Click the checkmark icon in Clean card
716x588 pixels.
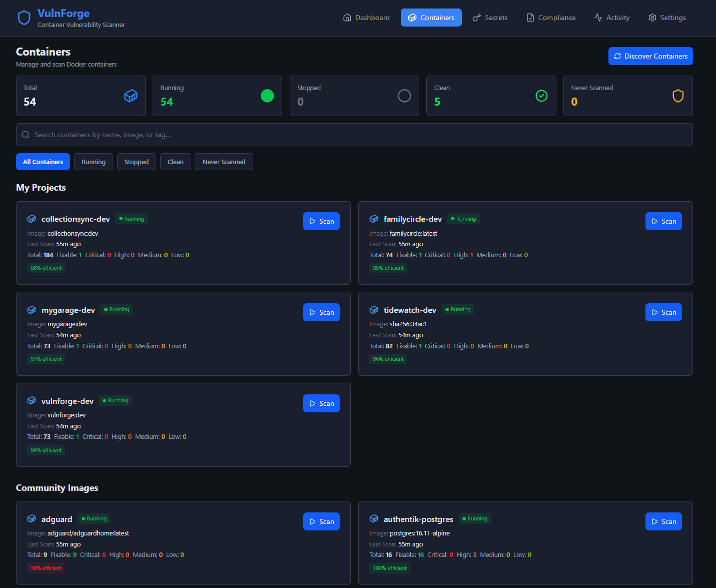[x=541, y=96]
